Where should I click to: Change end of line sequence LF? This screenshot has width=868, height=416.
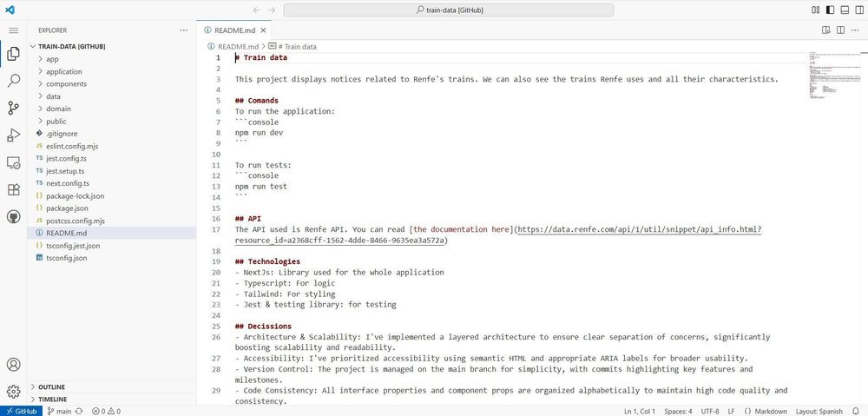click(731, 412)
